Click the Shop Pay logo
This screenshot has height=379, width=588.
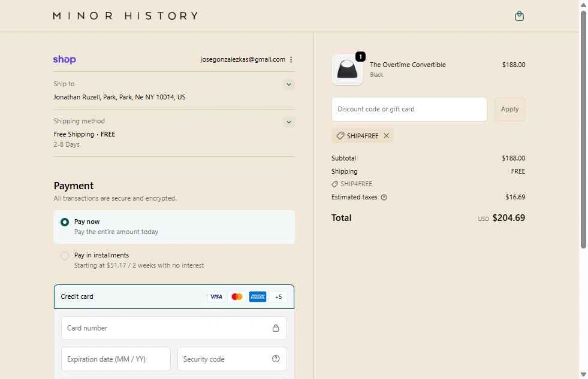point(65,59)
